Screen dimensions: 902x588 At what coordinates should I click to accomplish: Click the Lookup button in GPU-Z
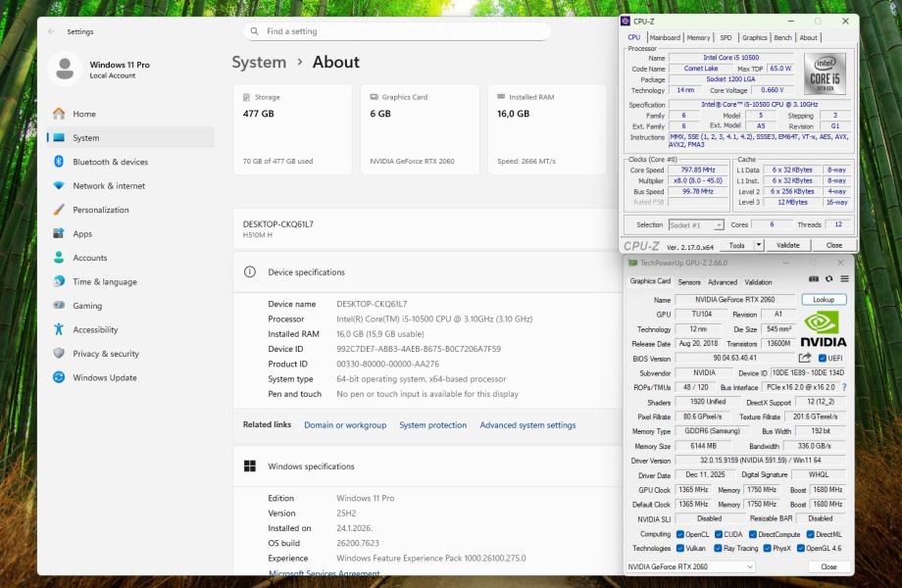[x=824, y=300]
